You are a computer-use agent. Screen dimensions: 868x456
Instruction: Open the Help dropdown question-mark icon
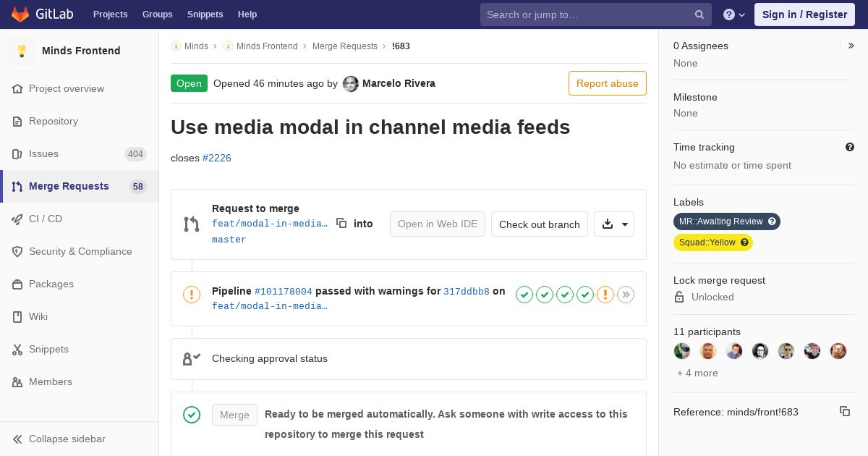[734, 14]
